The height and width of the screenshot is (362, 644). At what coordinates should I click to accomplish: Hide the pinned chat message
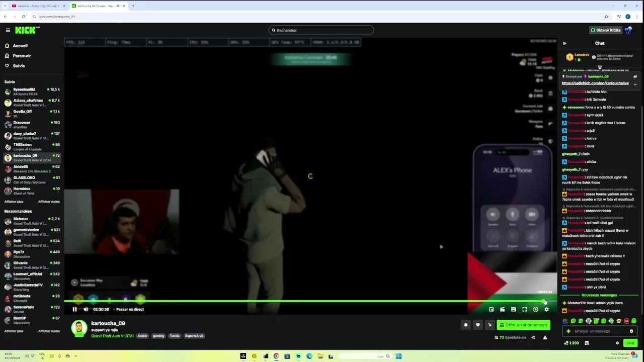pos(635,76)
